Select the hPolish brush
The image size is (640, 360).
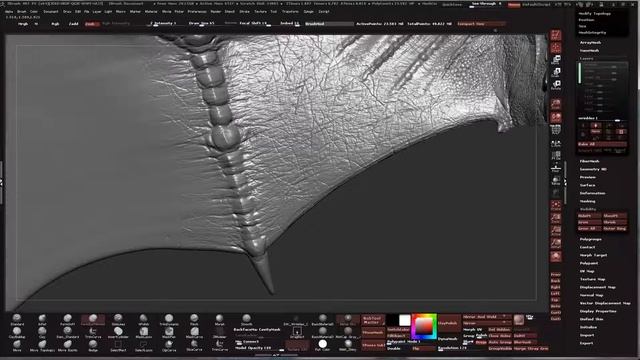tap(143, 320)
